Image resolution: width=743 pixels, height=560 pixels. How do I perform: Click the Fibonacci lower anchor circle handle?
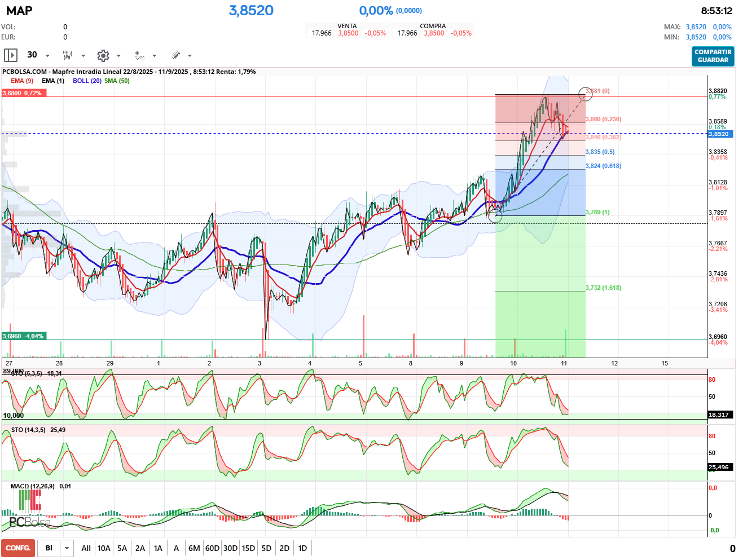coord(495,216)
